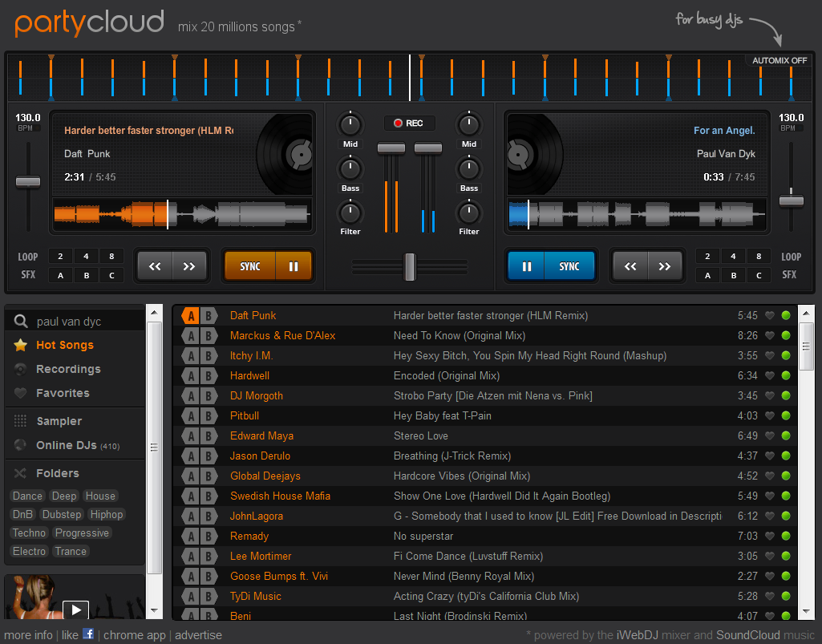
Task: Click the left deck rewind icon
Action: [155, 265]
